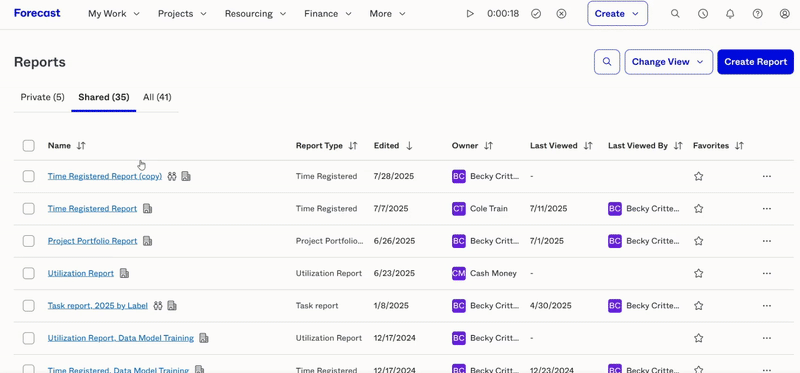Cancel the timer with the X icon
This screenshot has width=800, height=373.
(561, 14)
